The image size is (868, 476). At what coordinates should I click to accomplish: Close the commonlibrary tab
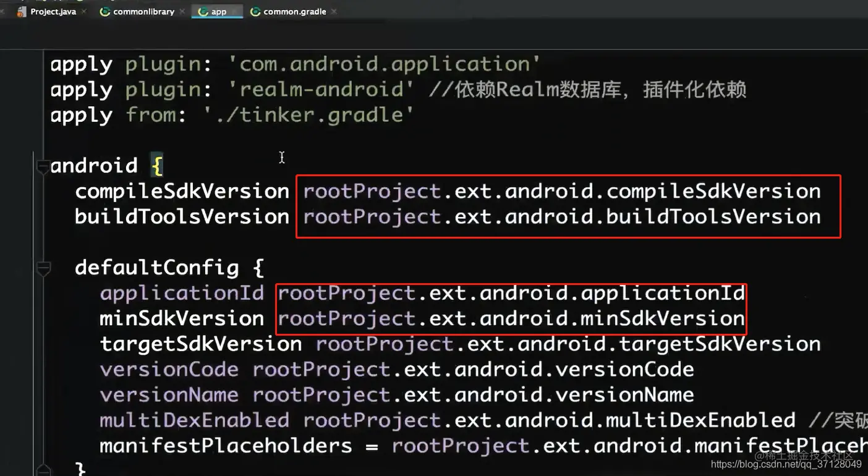(182, 12)
